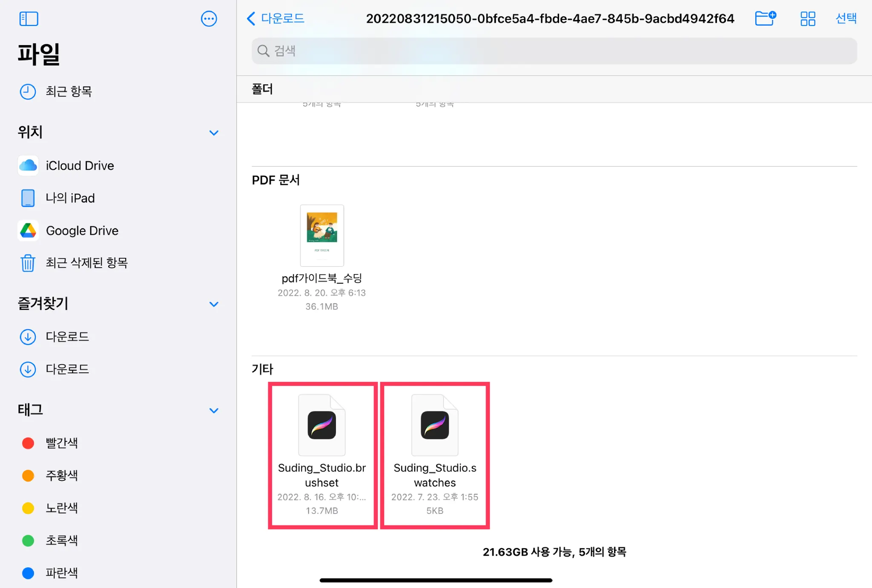
Task: Open Suding_Studio.brushset file
Action: (x=322, y=425)
